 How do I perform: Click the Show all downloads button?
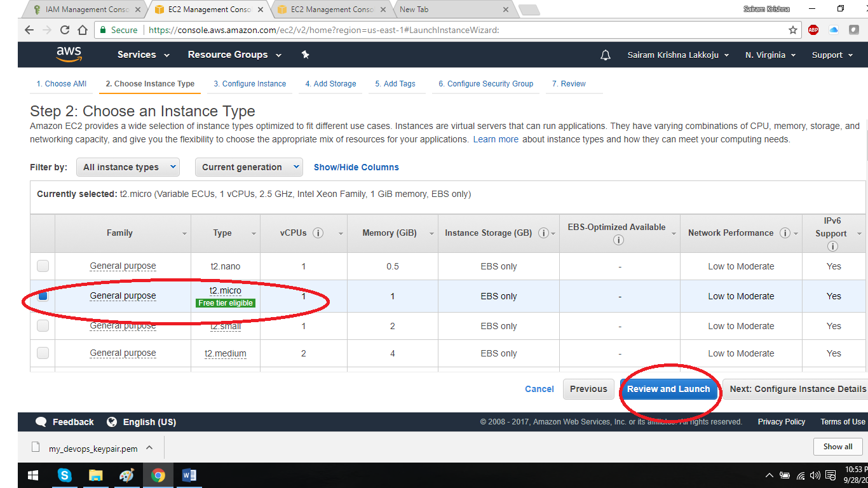[837, 447]
